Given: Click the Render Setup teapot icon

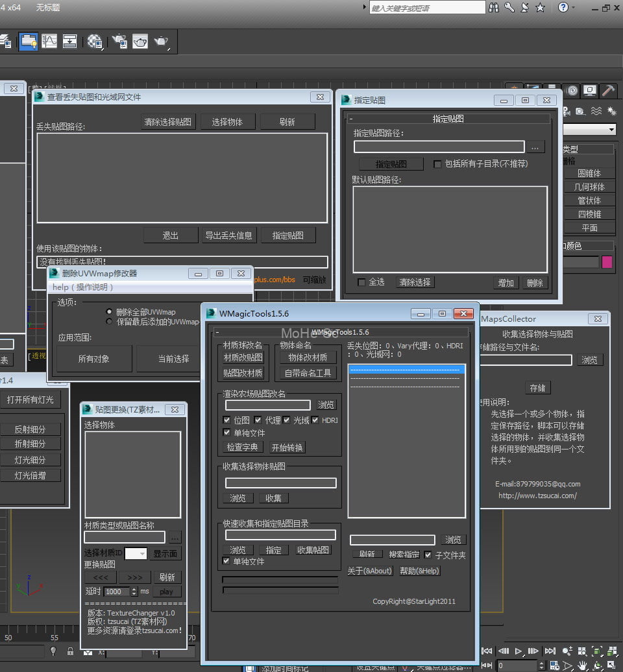Looking at the screenshot, I should point(118,42).
